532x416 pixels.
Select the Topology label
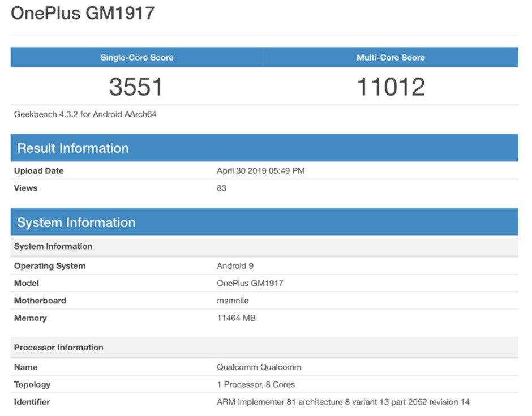(32, 384)
